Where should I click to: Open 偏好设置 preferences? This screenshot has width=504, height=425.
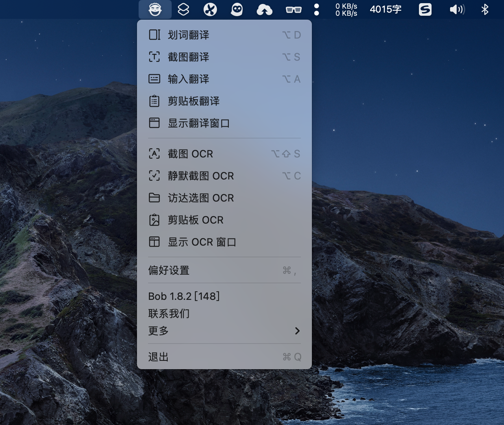coord(169,270)
